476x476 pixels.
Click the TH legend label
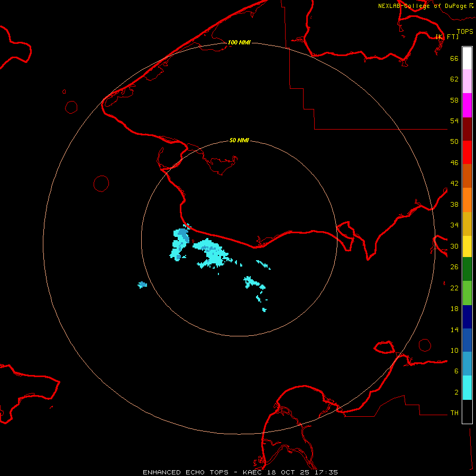coord(454,413)
